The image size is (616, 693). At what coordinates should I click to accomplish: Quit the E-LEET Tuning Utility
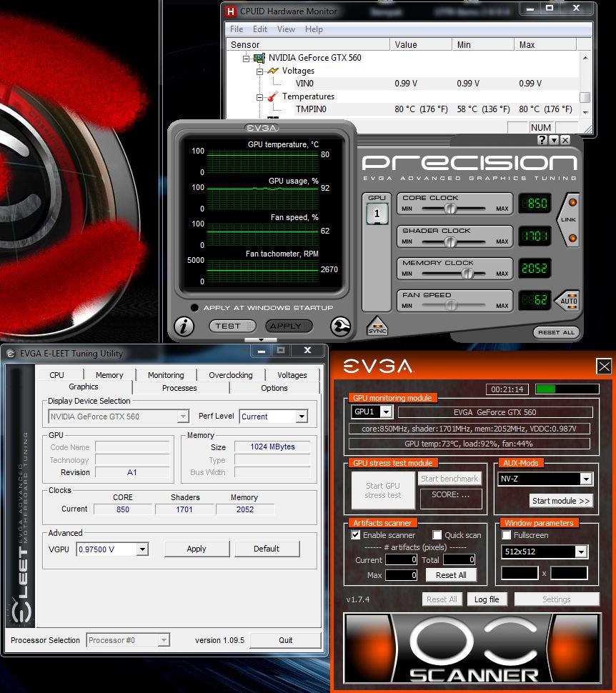(x=285, y=640)
